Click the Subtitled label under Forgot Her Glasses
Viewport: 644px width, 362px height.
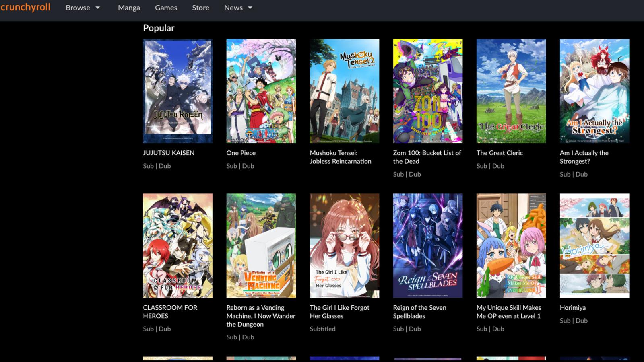[x=322, y=329]
